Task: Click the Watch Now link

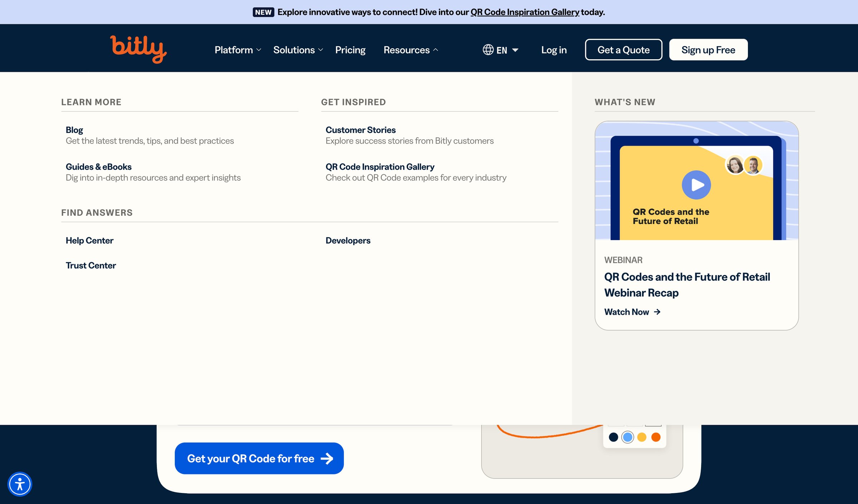Action: pos(626,312)
